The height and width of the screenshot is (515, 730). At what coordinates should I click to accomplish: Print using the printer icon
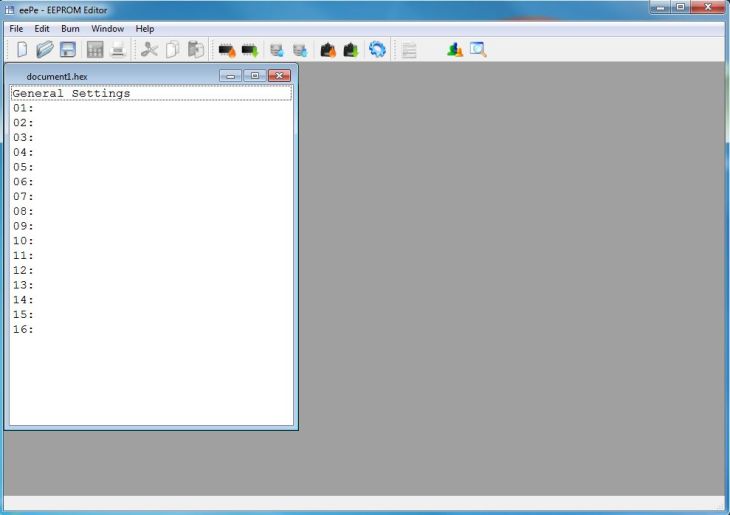[x=118, y=49]
